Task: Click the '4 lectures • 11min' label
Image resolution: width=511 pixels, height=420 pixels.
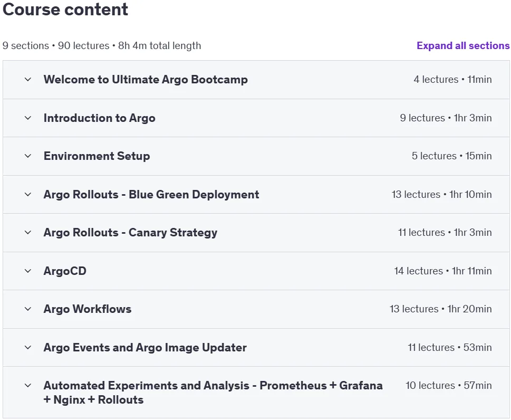Action: (452, 80)
